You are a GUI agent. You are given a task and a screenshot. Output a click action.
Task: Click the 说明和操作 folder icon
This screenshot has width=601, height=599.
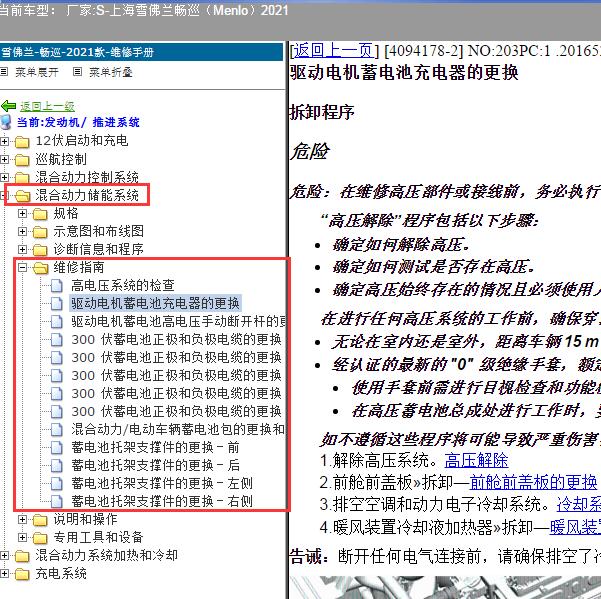click(40, 520)
